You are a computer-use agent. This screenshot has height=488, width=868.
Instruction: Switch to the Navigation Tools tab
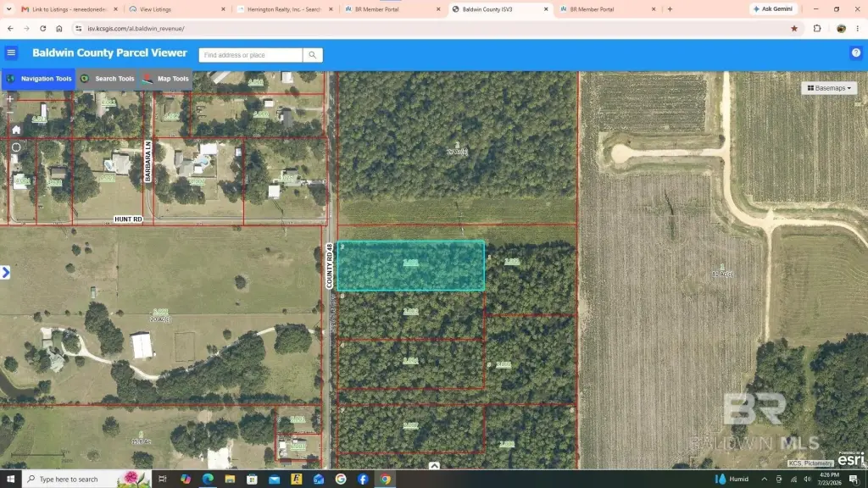[39, 79]
